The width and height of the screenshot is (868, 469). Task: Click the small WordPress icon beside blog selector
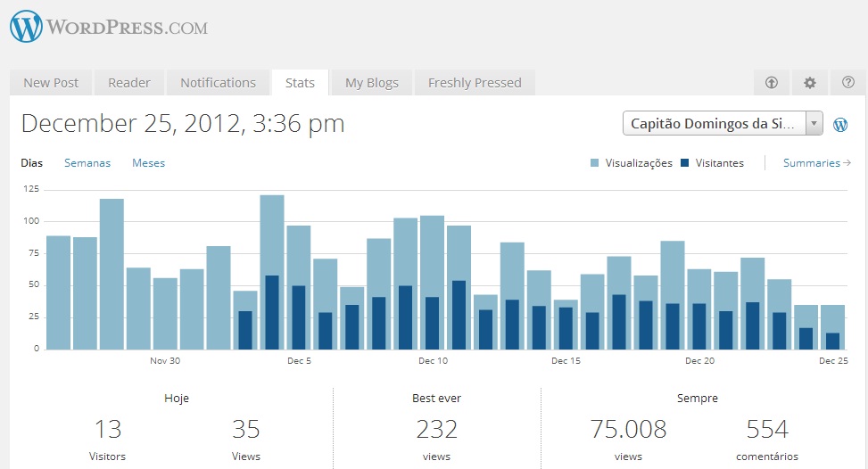[x=840, y=125]
